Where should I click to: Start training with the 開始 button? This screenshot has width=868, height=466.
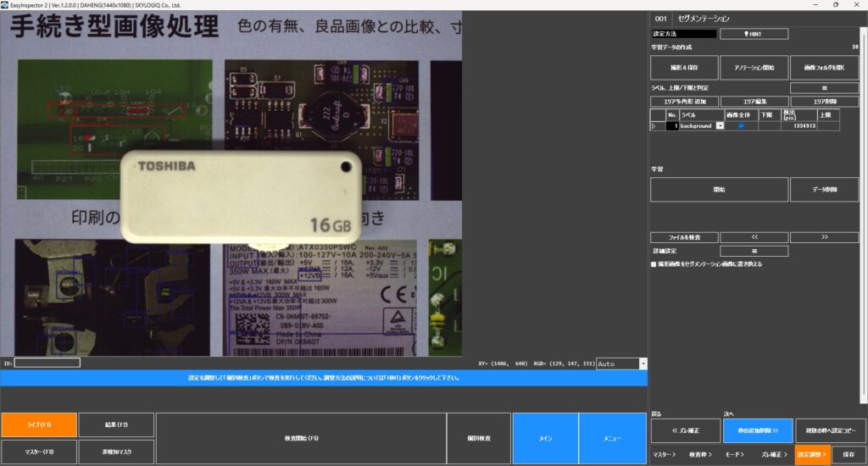[719, 189]
